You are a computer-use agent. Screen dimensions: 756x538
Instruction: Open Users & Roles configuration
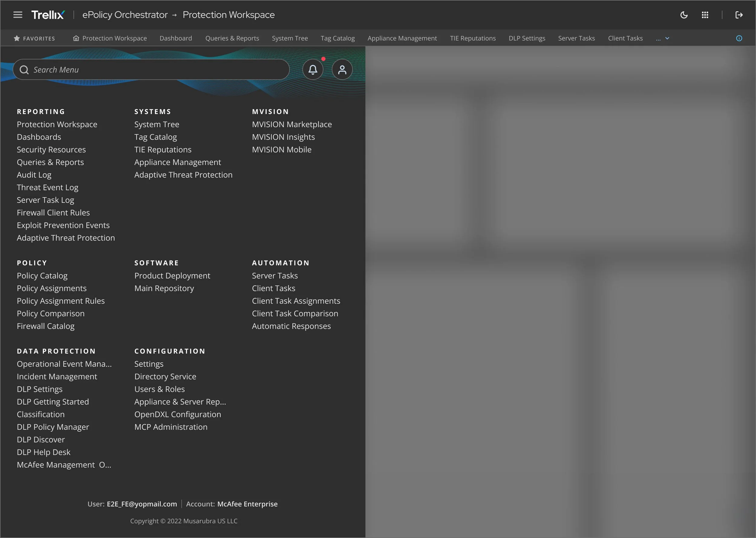pyautogui.click(x=159, y=389)
